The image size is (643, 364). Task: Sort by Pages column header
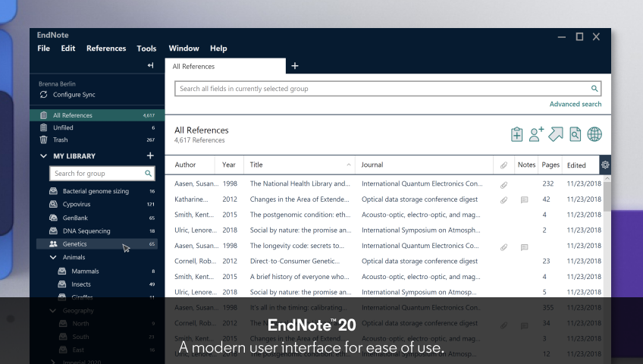pyautogui.click(x=550, y=165)
